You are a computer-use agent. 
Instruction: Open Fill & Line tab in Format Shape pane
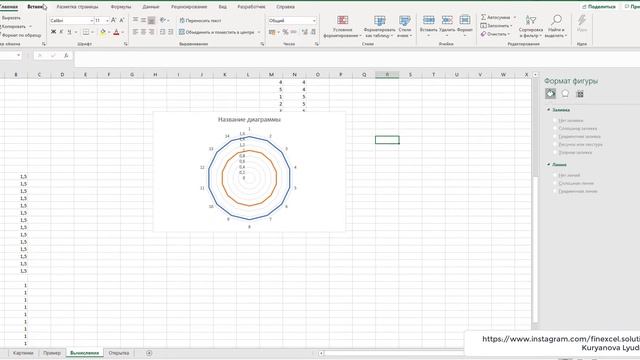[x=550, y=93]
